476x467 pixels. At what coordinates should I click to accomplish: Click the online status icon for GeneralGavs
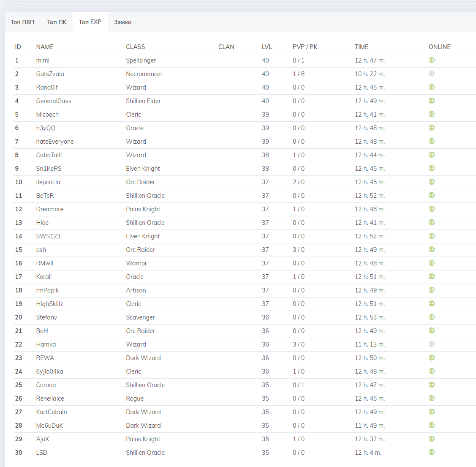[x=431, y=101]
